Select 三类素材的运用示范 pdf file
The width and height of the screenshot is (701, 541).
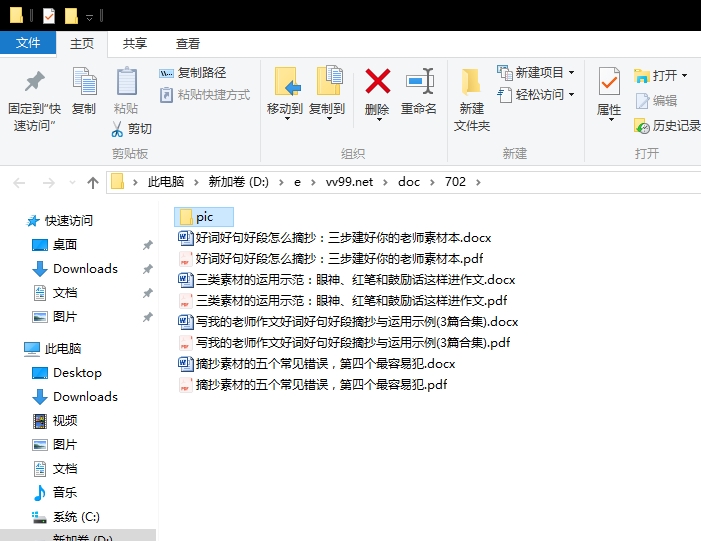343,301
